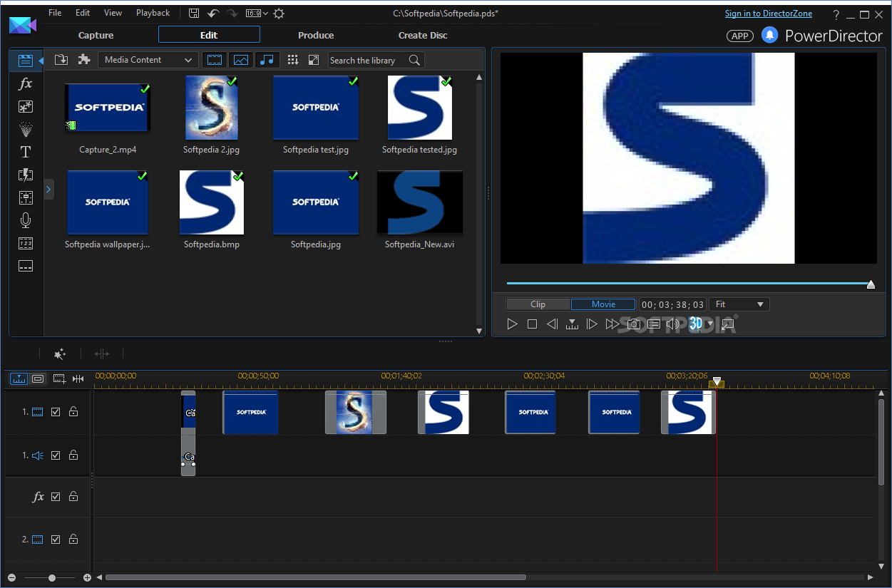Toggle video files filter in library
The height and width of the screenshot is (588, 892).
point(215,60)
